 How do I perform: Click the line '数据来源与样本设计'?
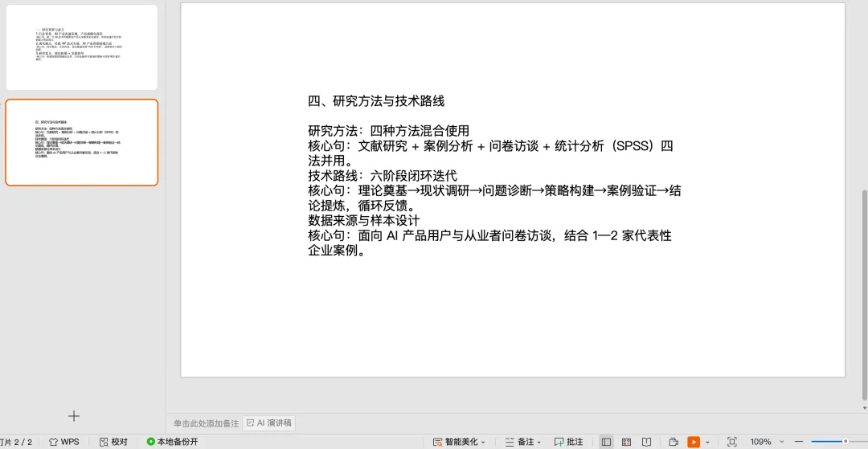[364, 221]
